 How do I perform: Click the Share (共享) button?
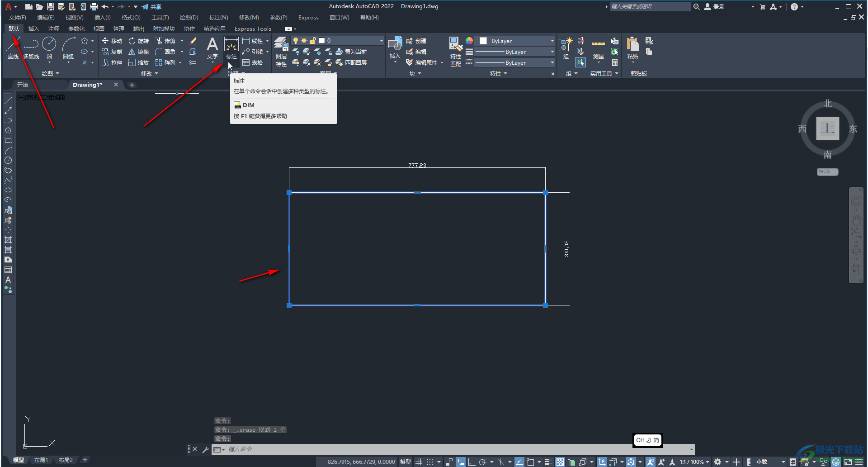(x=151, y=7)
